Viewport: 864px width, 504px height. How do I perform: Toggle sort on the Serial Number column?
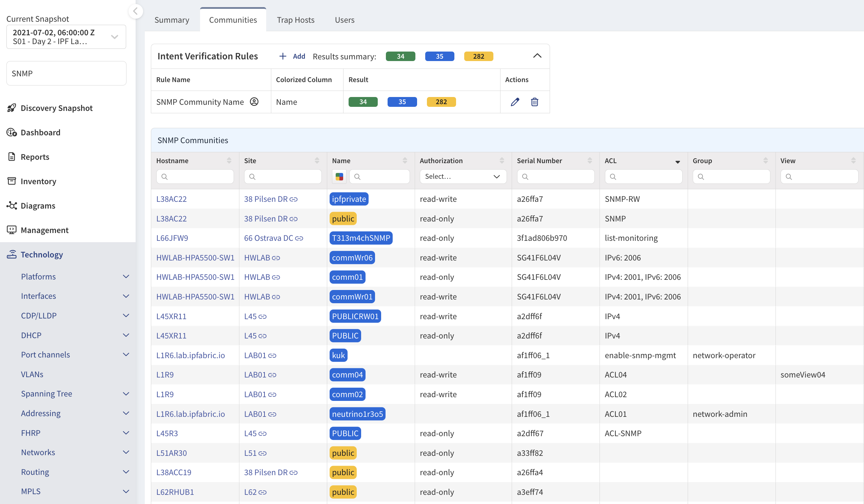click(589, 160)
